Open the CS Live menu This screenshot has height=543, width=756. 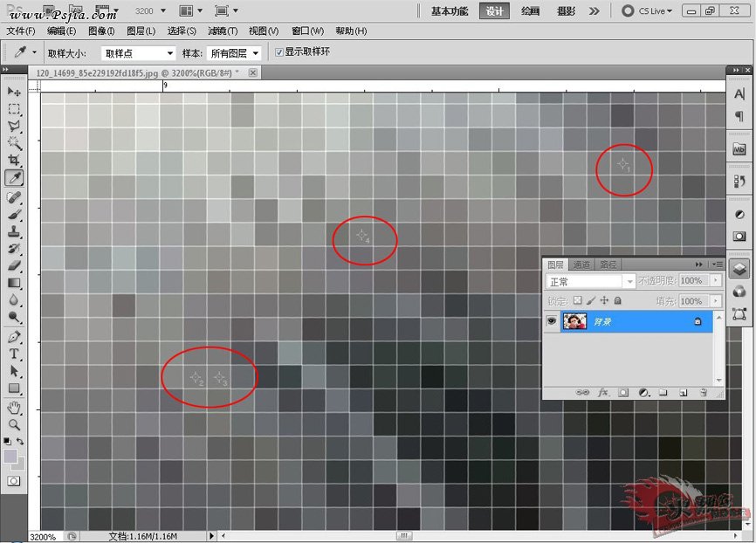point(647,10)
